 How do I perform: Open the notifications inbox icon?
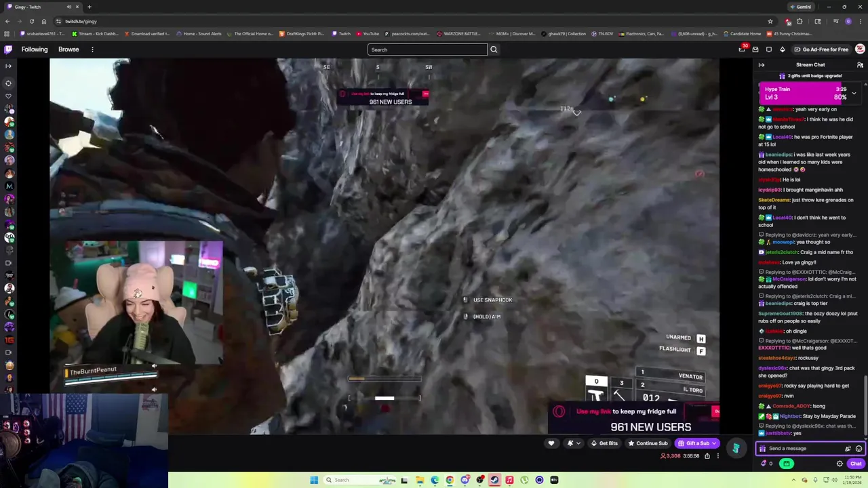(755, 49)
